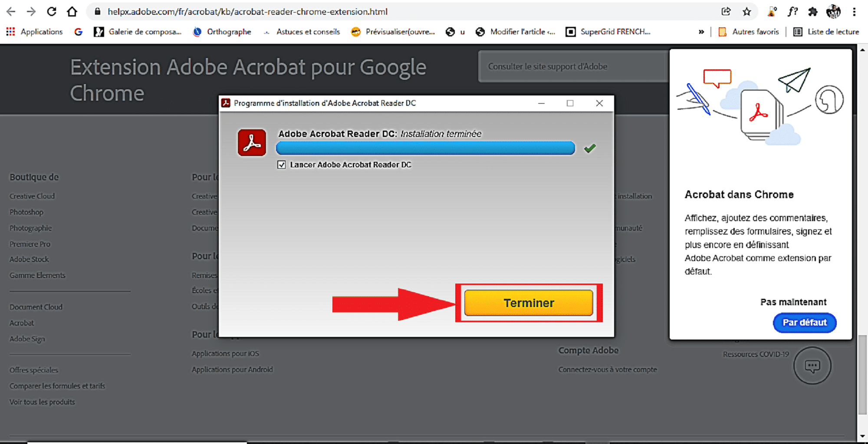Open the Google G bookmark
The height and width of the screenshot is (444, 868).
78,32
